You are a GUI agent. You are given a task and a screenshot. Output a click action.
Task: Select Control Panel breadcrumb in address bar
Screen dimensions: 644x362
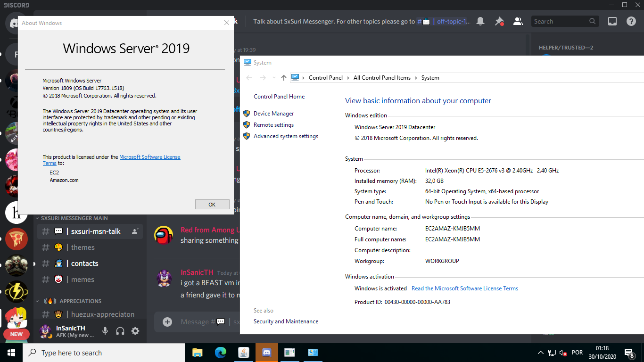[326, 78]
